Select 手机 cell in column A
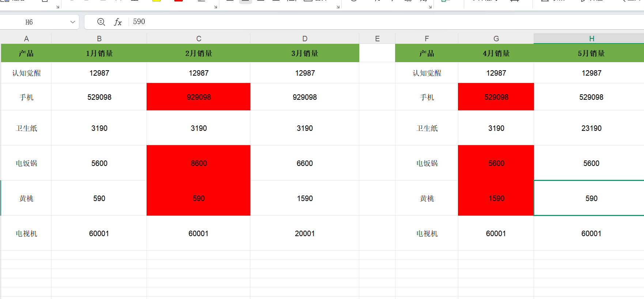The width and height of the screenshot is (644, 299). pos(26,97)
